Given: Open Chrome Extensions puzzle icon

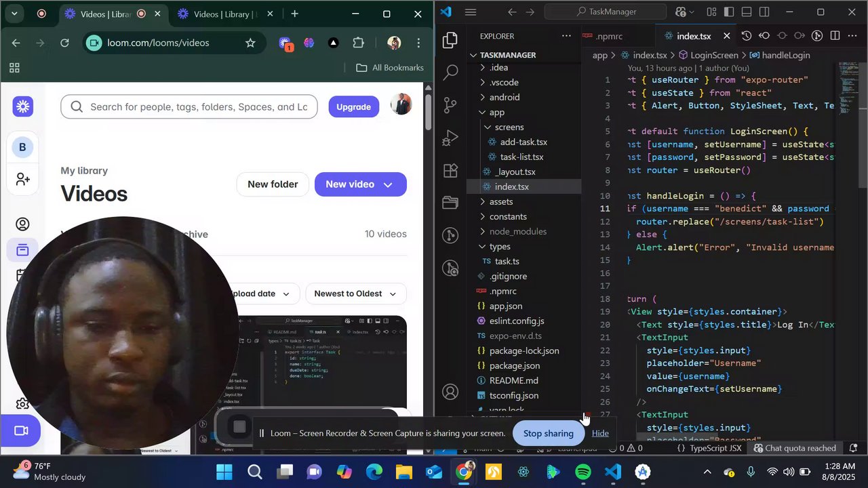Looking at the screenshot, I should [358, 43].
